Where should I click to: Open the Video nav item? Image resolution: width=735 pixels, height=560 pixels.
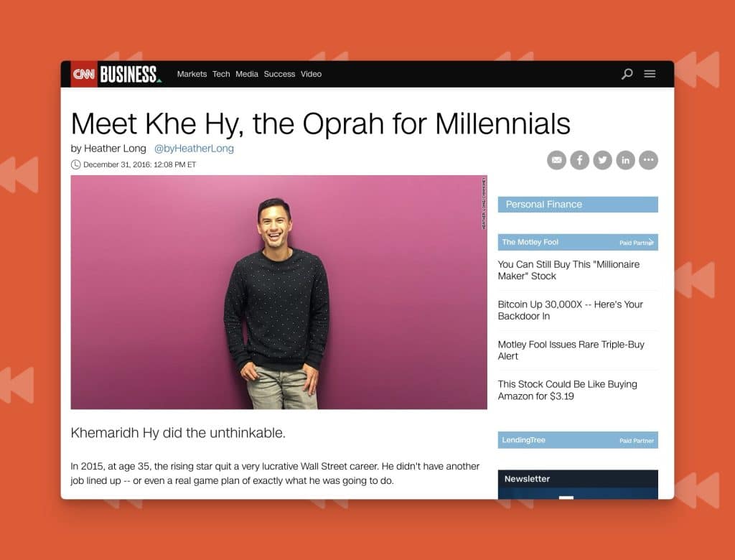coord(311,74)
